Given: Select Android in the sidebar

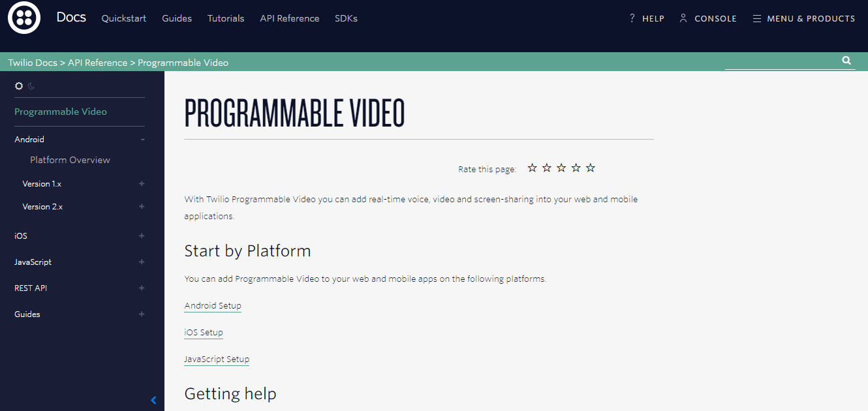Looking at the screenshot, I should [x=29, y=140].
